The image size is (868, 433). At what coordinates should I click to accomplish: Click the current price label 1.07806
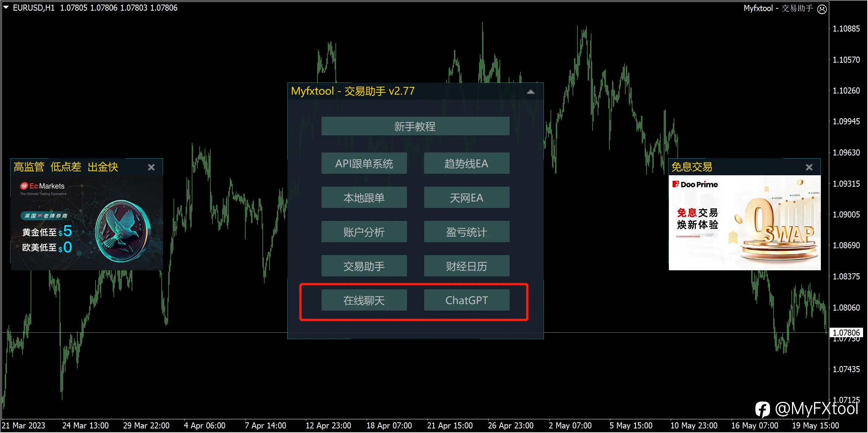pyautogui.click(x=846, y=333)
